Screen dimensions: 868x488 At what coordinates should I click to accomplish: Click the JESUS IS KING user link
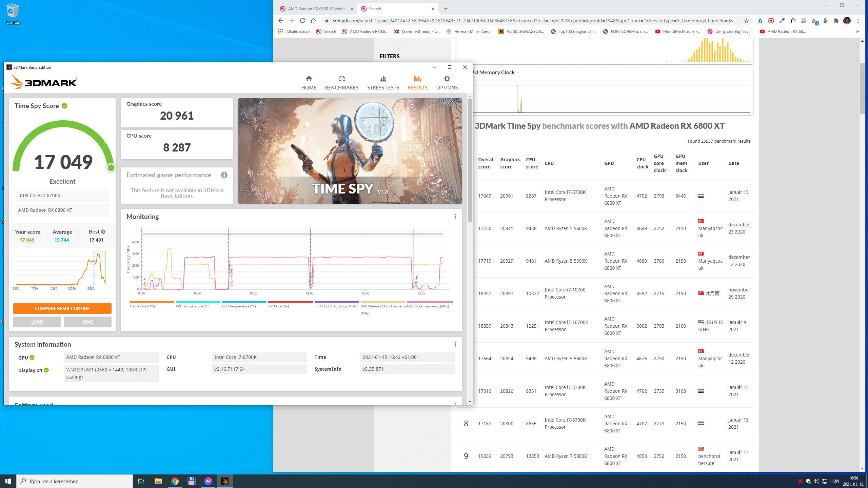(x=710, y=326)
